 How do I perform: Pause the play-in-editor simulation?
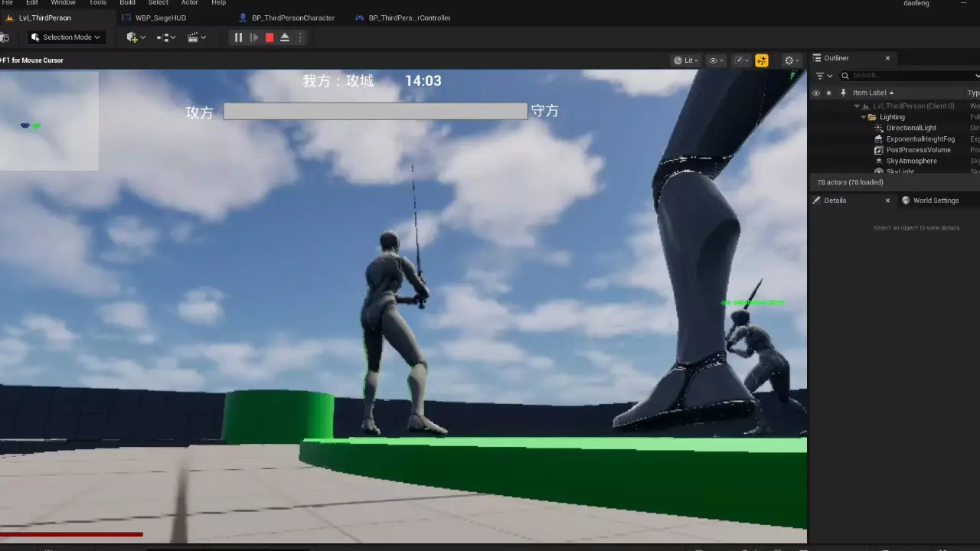coord(238,37)
